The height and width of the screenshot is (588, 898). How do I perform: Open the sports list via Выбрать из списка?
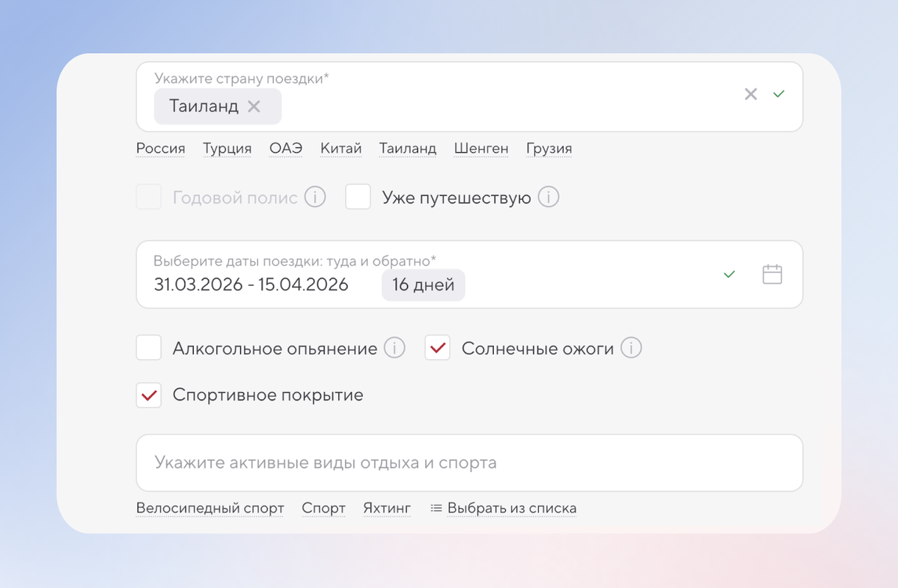pyautogui.click(x=511, y=508)
